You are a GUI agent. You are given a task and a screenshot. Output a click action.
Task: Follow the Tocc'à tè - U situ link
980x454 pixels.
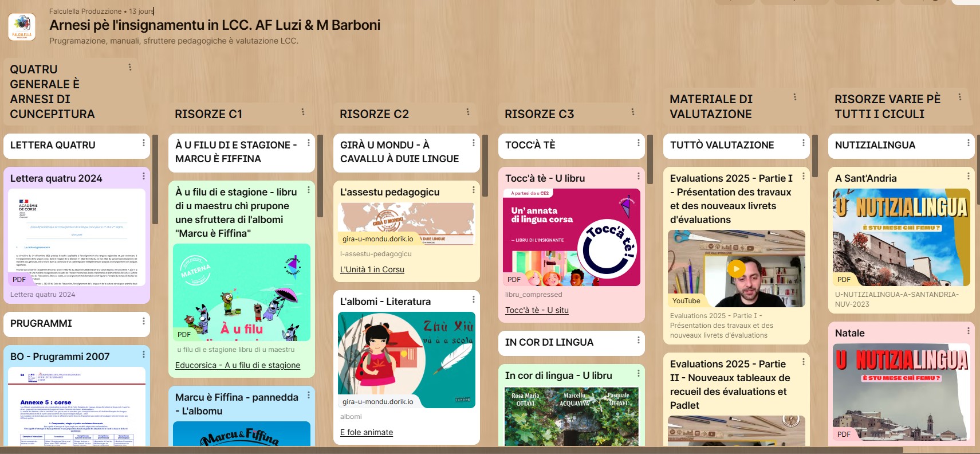pos(537,310)
